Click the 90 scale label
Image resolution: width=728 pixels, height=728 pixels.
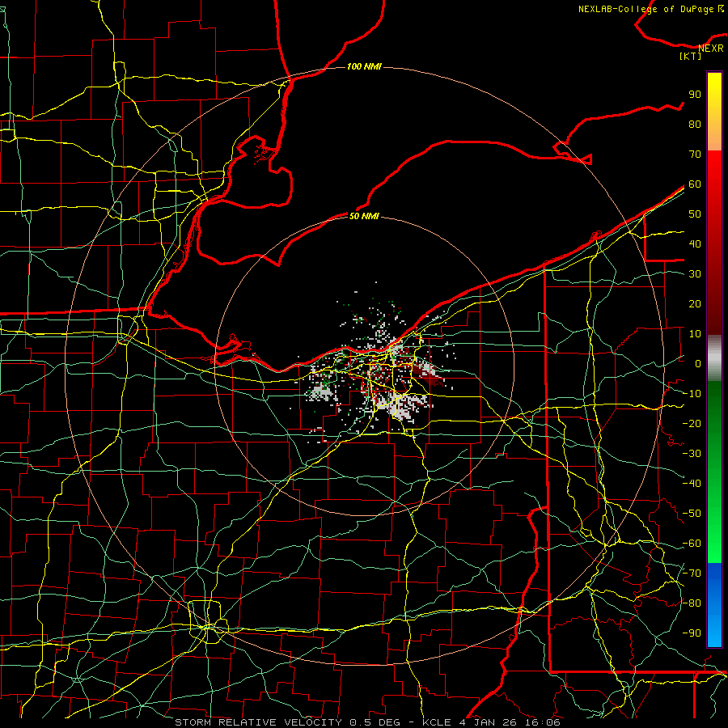pos(695,95)
